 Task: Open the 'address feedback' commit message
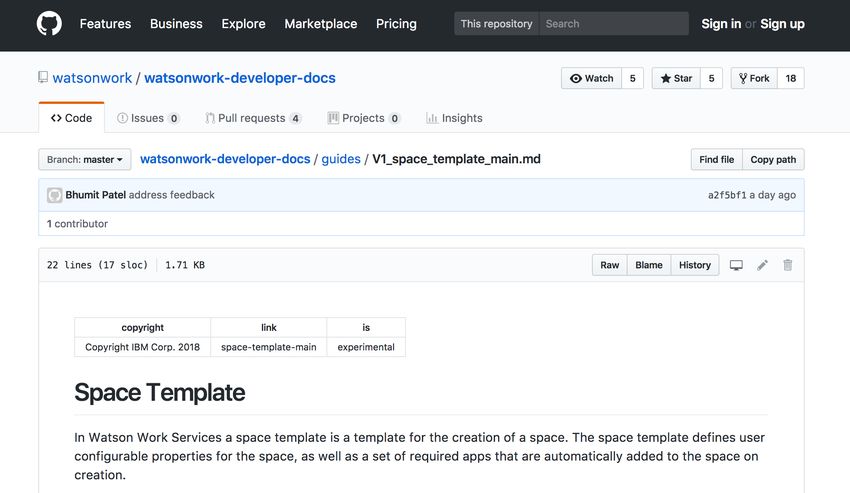pyautogui.click(x=171, y=195)
